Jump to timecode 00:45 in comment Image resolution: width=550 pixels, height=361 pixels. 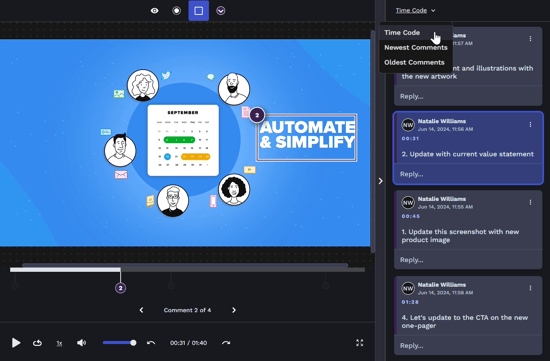410,216
